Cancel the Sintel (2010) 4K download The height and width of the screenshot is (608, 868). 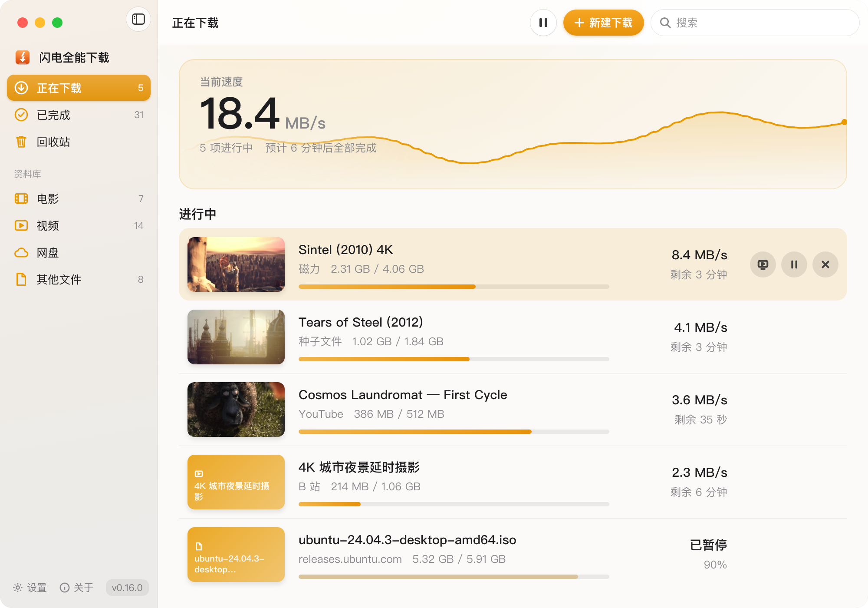click(x=825, y=264)
